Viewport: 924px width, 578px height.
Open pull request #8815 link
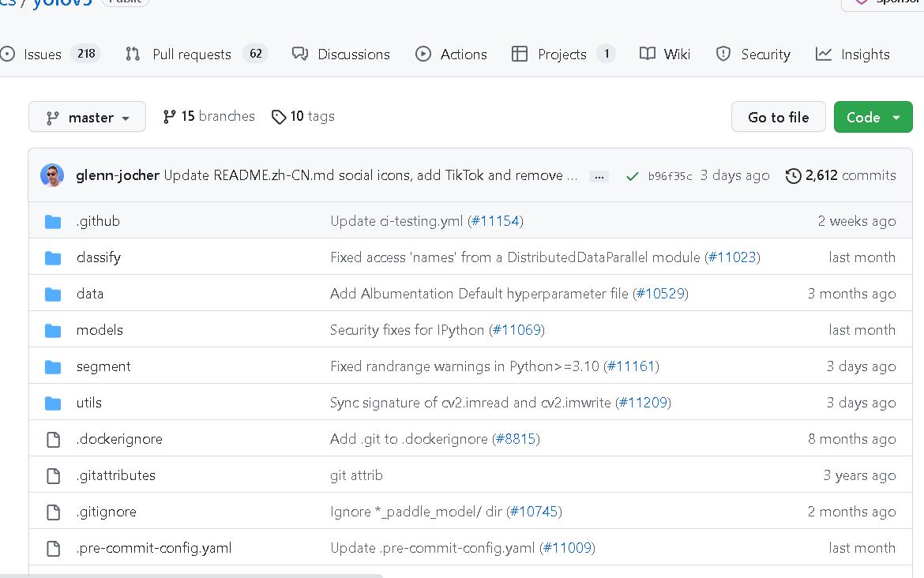tap(516, 439)
